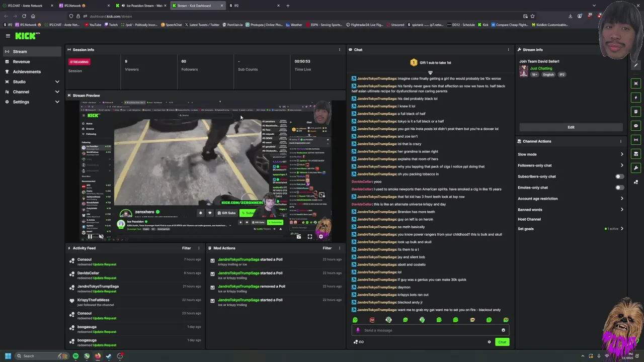Click the address bar URL
644x362 pixels.
[x=112, y=16]
